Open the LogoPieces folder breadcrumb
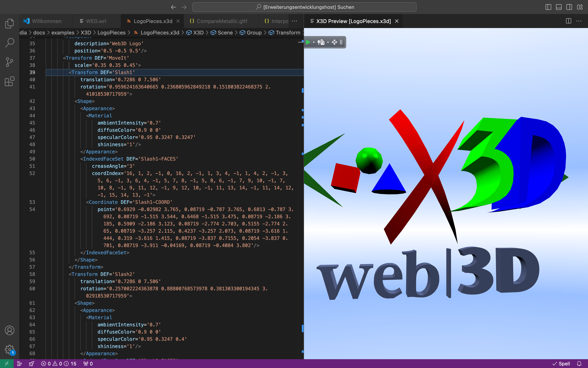 (x=112, y=33)
